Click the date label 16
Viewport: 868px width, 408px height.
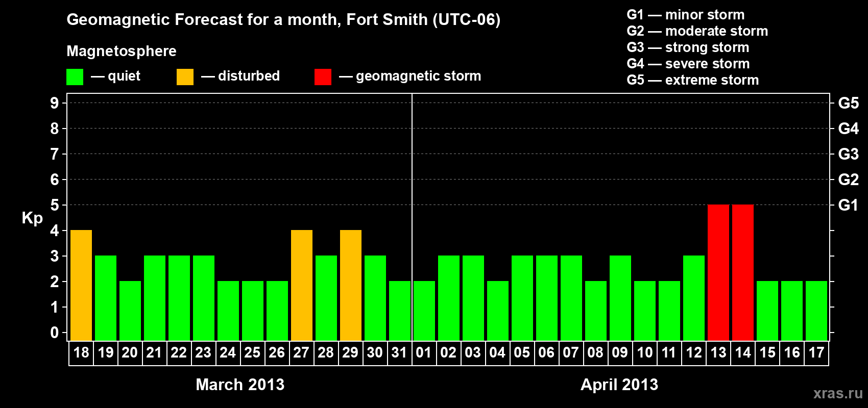tap(792, 353)
